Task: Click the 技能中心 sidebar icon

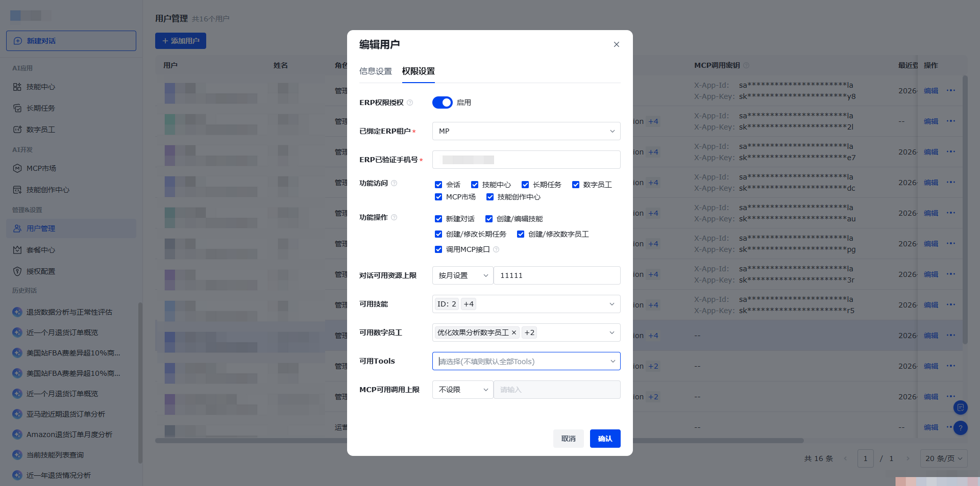Action: (17, 87)
